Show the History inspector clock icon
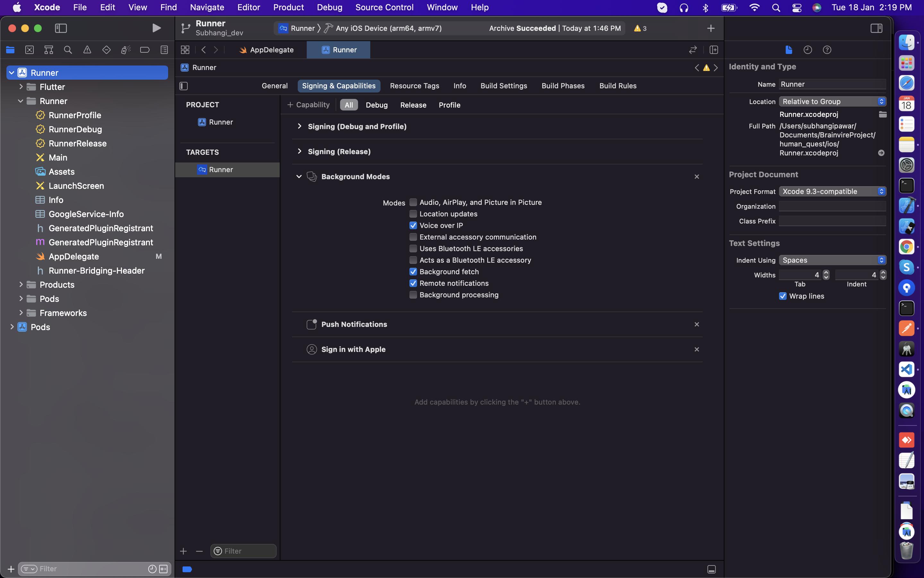 point(808,50)
